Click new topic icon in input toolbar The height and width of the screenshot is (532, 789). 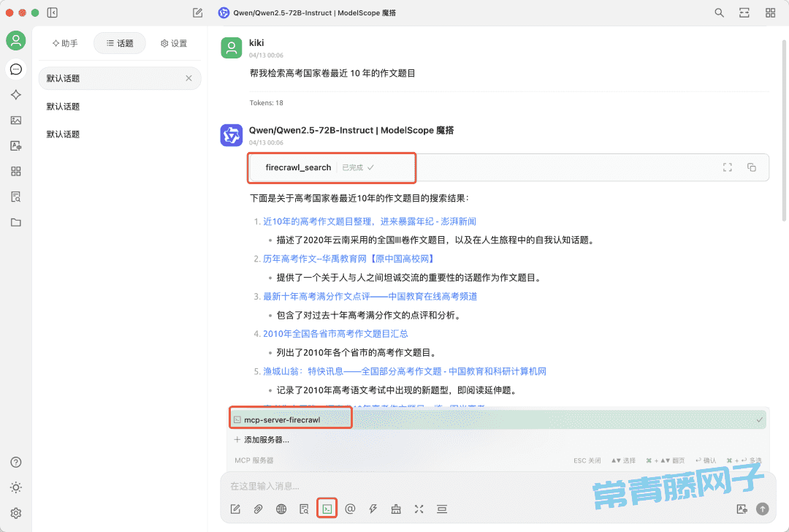tap(235, 509)
